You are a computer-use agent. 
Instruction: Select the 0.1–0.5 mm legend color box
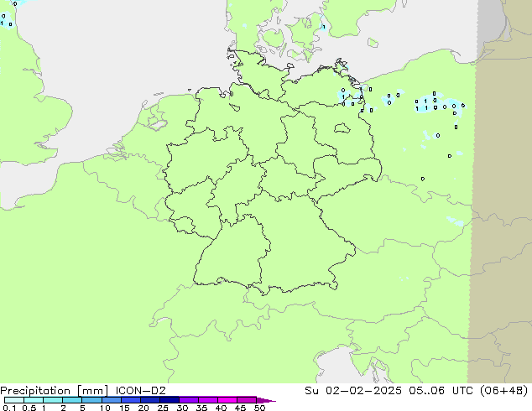pos(14,400)
